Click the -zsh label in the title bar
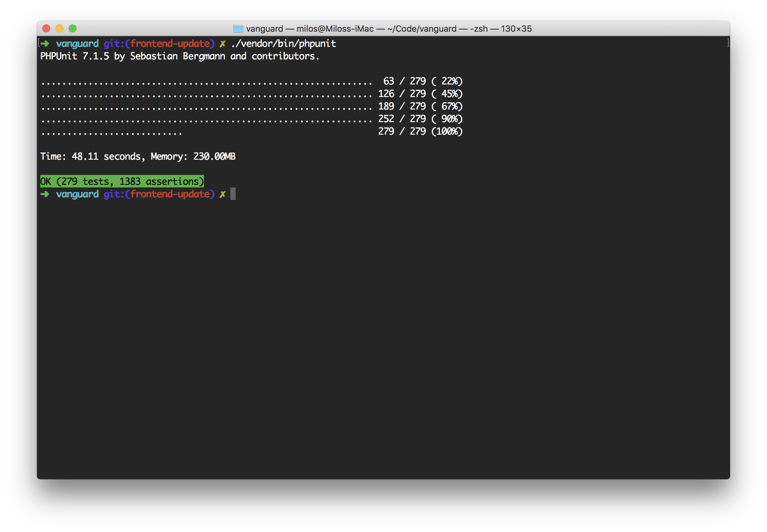 [x=480, y=29]
